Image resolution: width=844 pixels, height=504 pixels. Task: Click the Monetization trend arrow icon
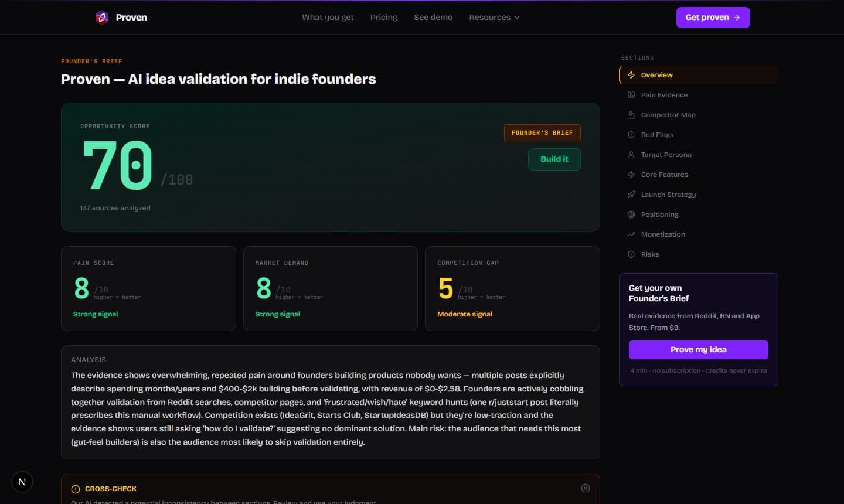coord(631,234)
